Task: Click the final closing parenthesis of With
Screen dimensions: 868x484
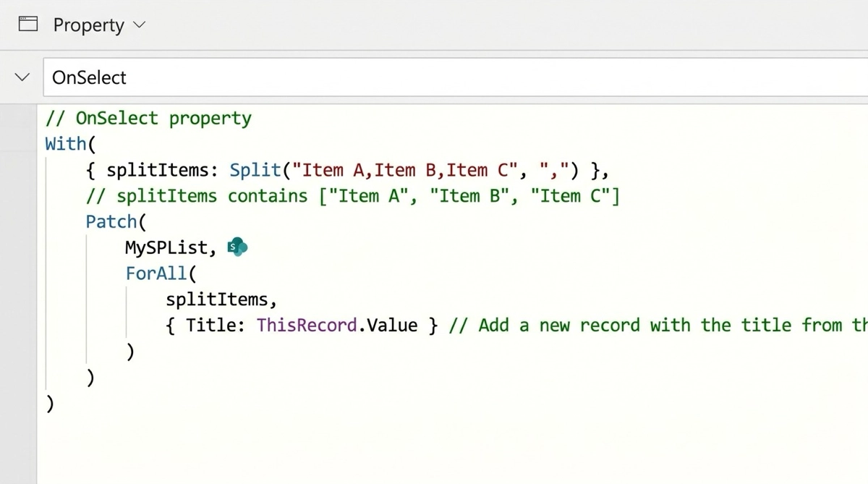Action: coord(49,404)
